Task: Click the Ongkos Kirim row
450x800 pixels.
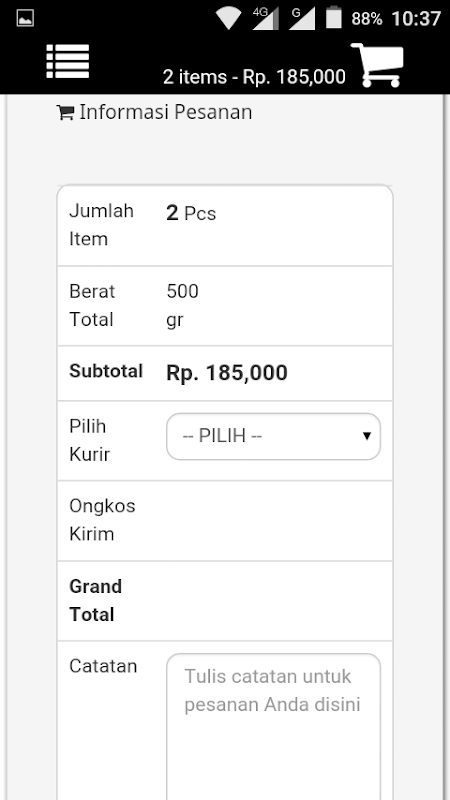Action: click(225, 520)
